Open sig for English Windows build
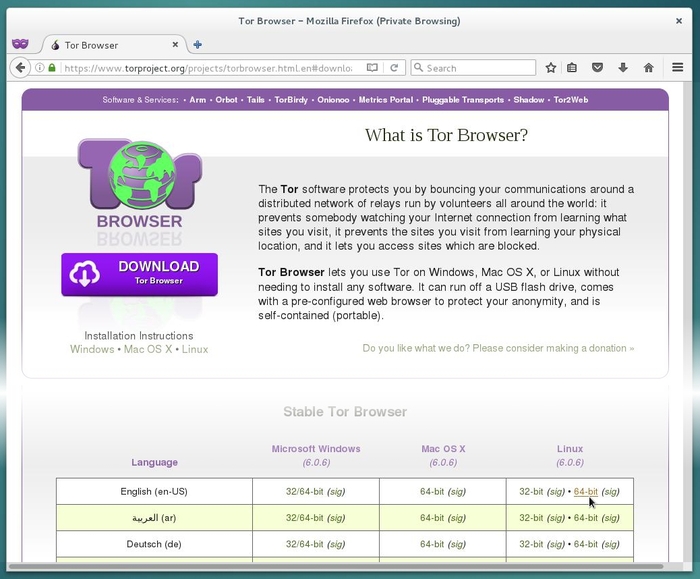 coord(336,492)
